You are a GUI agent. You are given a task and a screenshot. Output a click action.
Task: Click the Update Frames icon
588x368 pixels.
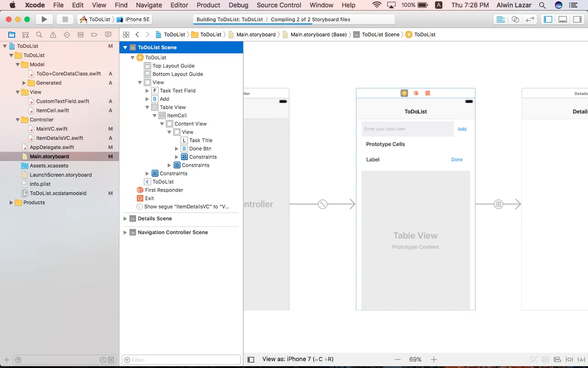point(534,359)
